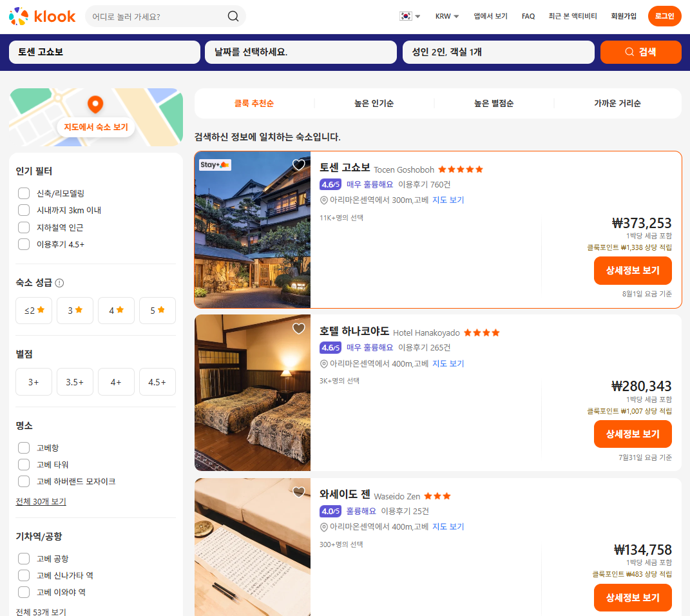Screen dimensions: 690x616
Task: Click the 4.6/5 badge of Tocen Goshoboh
Action: point(331,185)
